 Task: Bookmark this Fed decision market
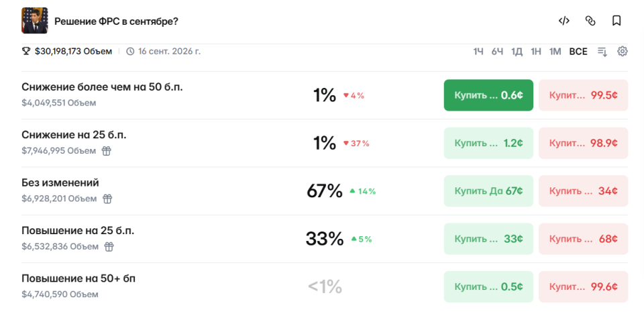616,21
